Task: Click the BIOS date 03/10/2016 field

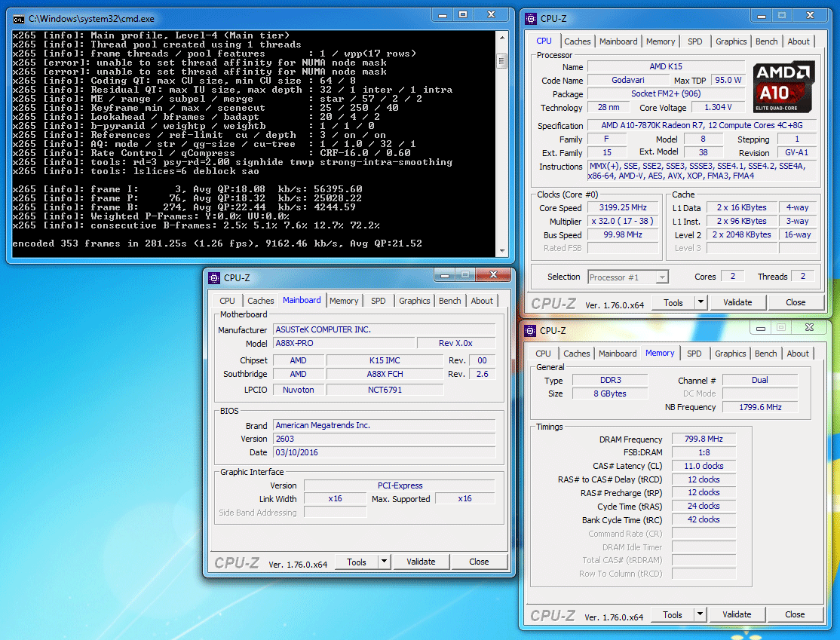Action: click(385, 452)
